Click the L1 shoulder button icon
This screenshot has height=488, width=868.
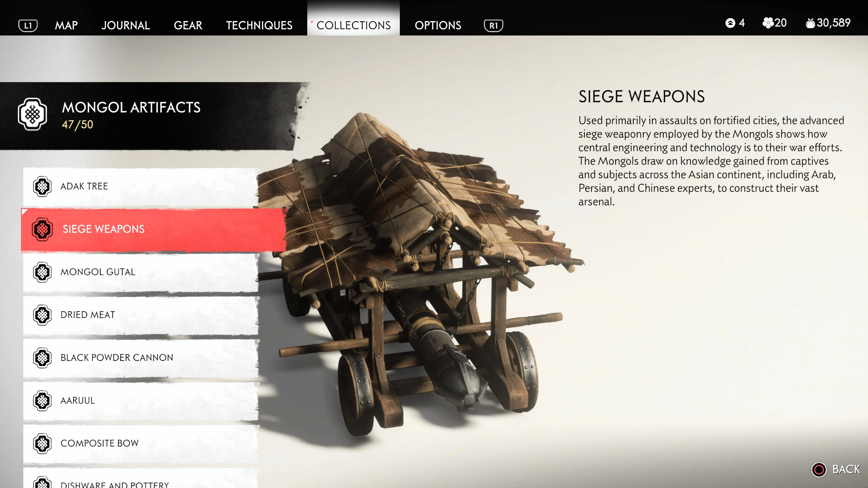[x=28, y=26]
